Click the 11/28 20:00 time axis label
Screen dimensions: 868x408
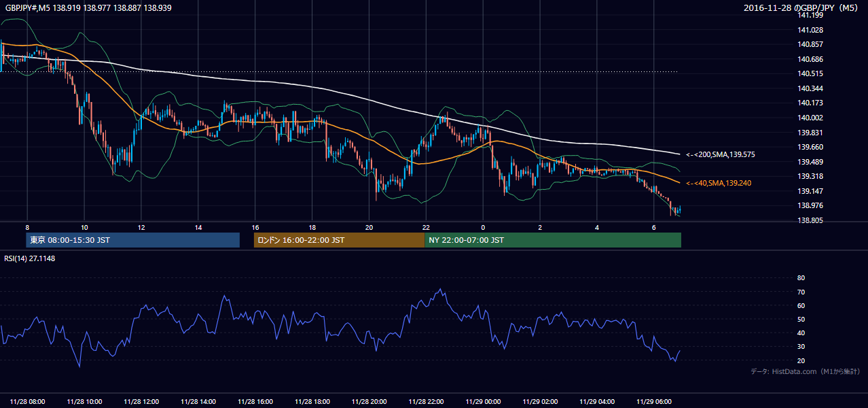point(369,402)
